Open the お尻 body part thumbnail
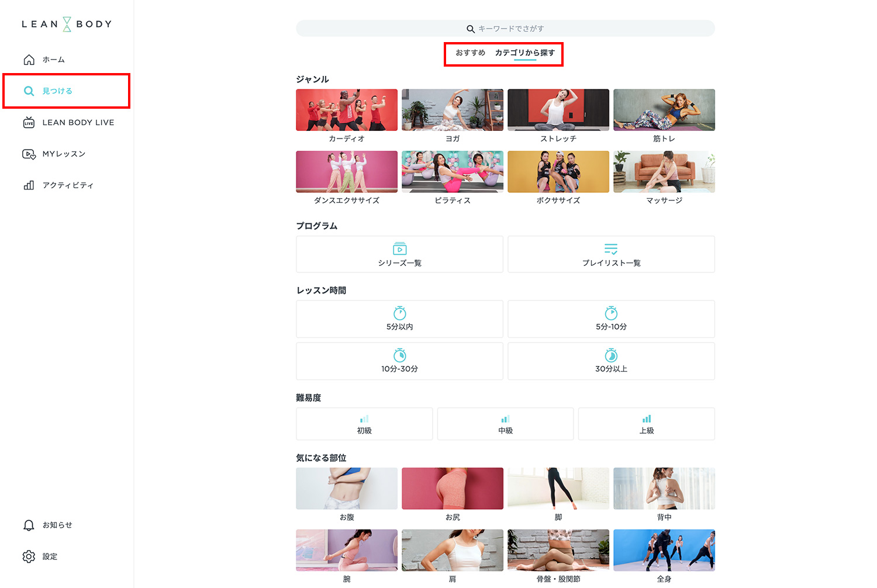 coord(453,489)
